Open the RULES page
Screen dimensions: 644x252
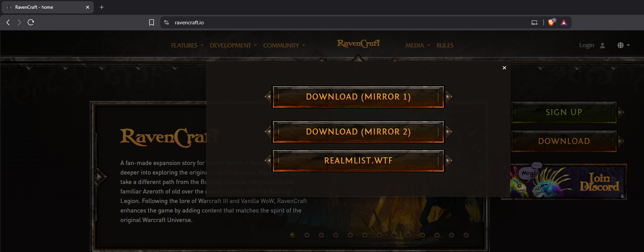click(445, 45)
